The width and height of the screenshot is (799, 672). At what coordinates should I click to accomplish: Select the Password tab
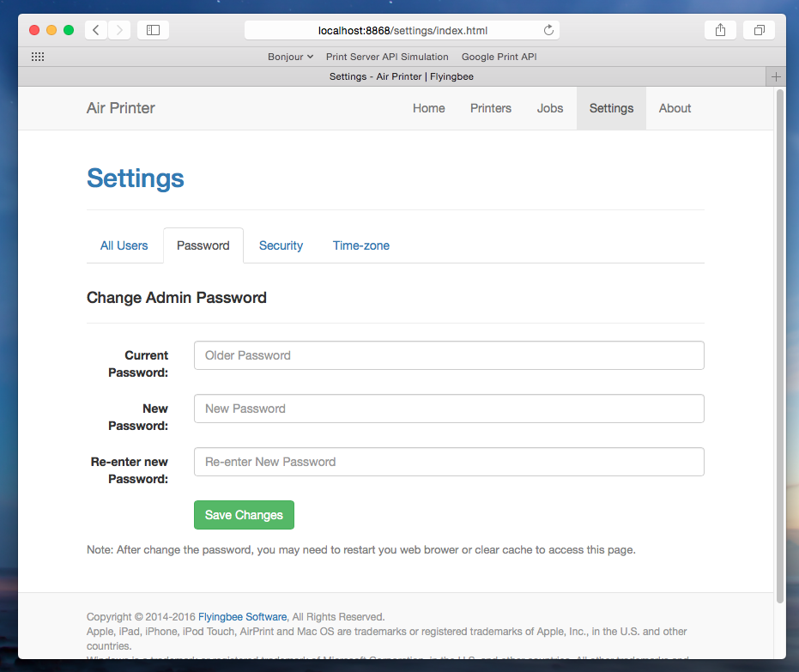(x=203, y=245)
